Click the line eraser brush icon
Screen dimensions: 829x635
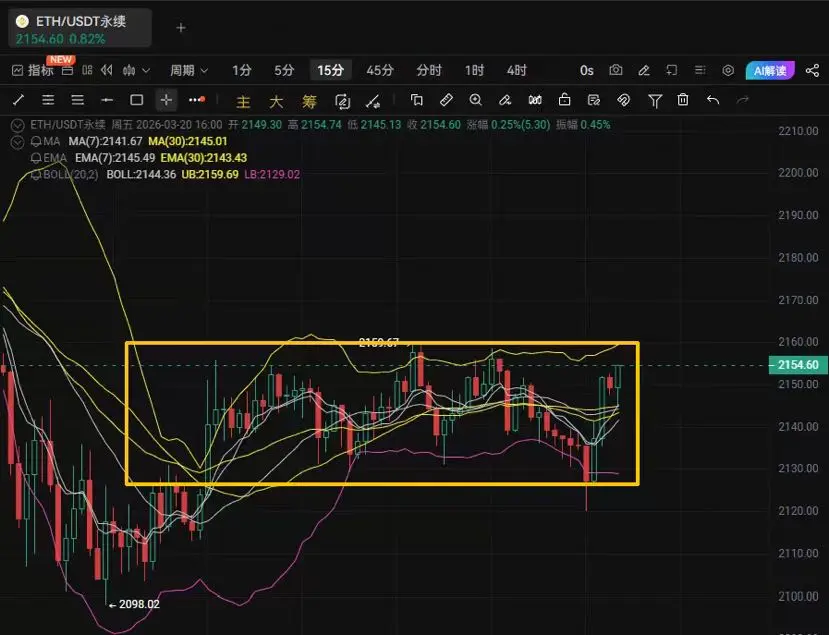[373, 100]
